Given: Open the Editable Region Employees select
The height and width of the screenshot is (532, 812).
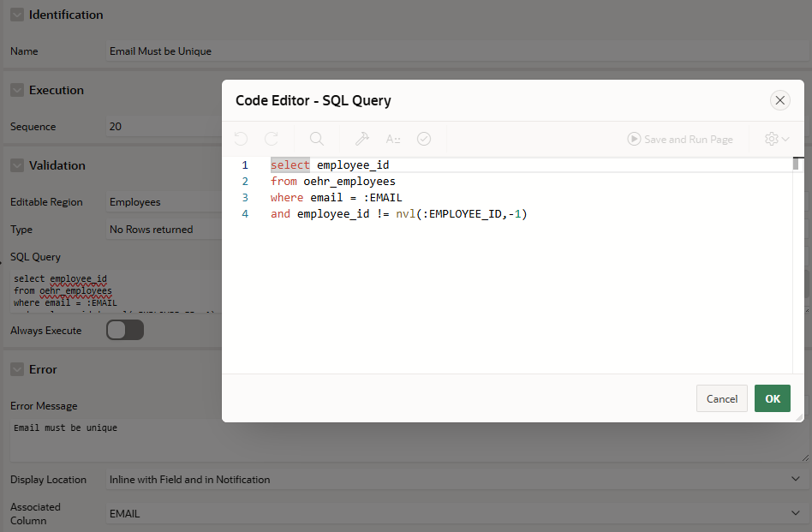Looking at the screenshot, I should [x=164, y=202].
